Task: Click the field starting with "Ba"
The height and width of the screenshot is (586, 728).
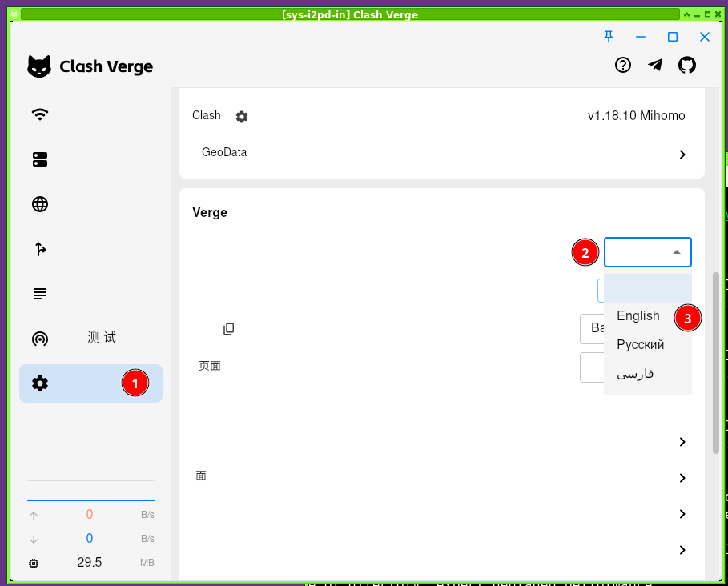Action: click(592, 329)
